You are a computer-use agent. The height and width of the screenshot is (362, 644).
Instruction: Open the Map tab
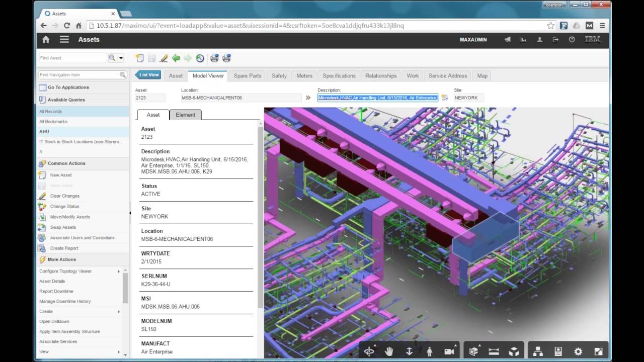(x=482, y=75)
